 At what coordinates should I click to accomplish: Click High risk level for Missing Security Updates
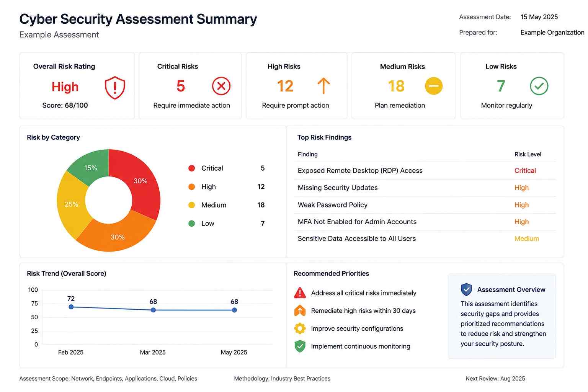coord(521,188)
